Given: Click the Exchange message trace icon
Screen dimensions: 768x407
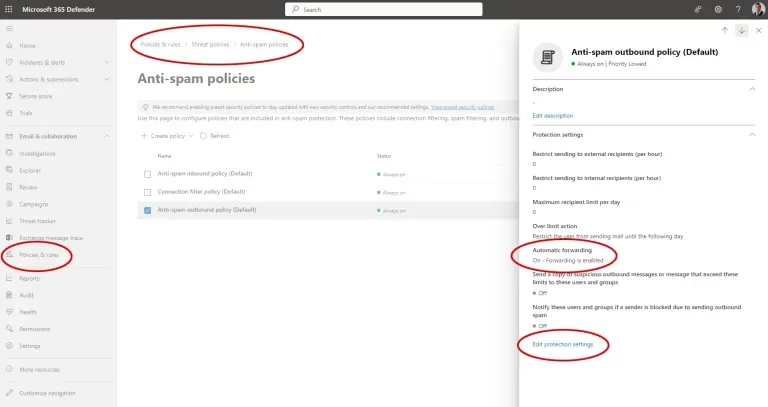Looking at the screenshot, I should click(x=9, y=238).
